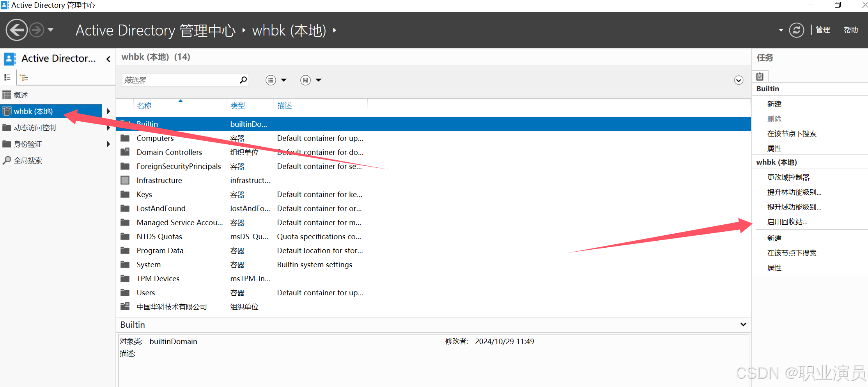This screenshot has height=387, width=868.
Task: Collapse the navigation pane chevron
Action: coord(108,59)
